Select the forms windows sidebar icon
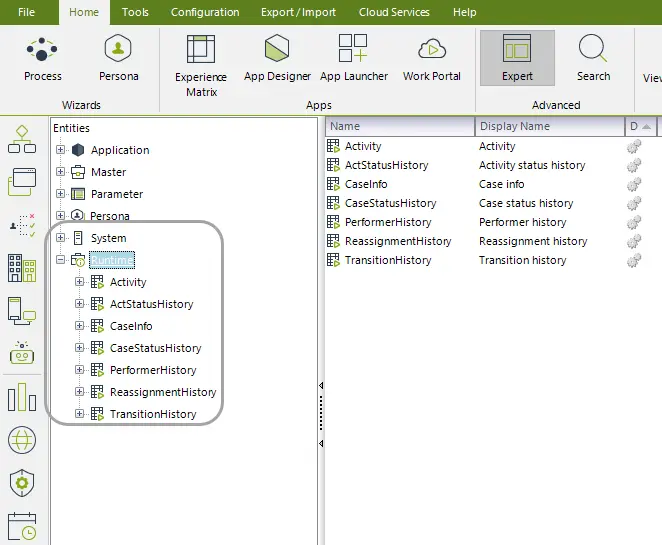 (x=22, y=182)
